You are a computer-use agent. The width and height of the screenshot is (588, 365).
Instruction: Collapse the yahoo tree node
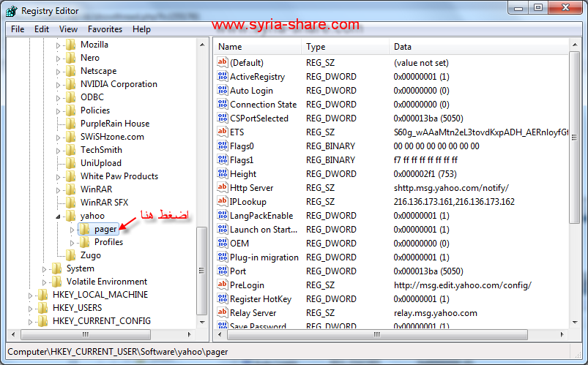(x=59, y=216)
